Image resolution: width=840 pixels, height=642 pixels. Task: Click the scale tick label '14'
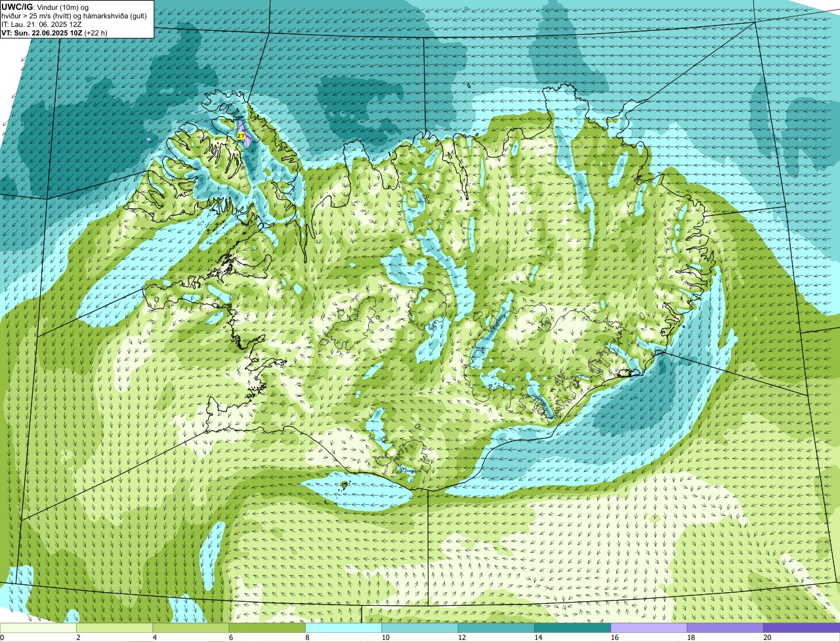pyautogui.click(x=538, y=637)
